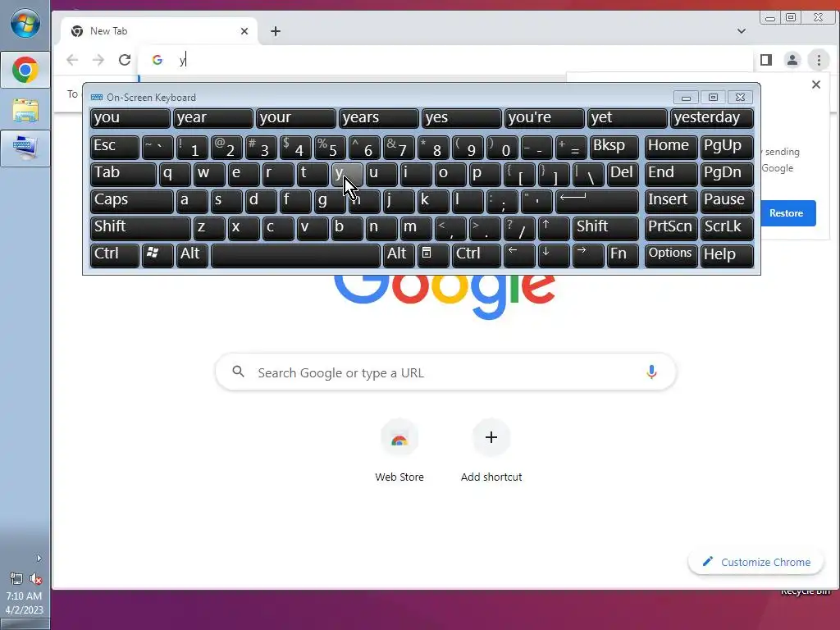Tap the Del key
Image resolution: width=840 pixels, height=630 pixels.
click(623, 174)
